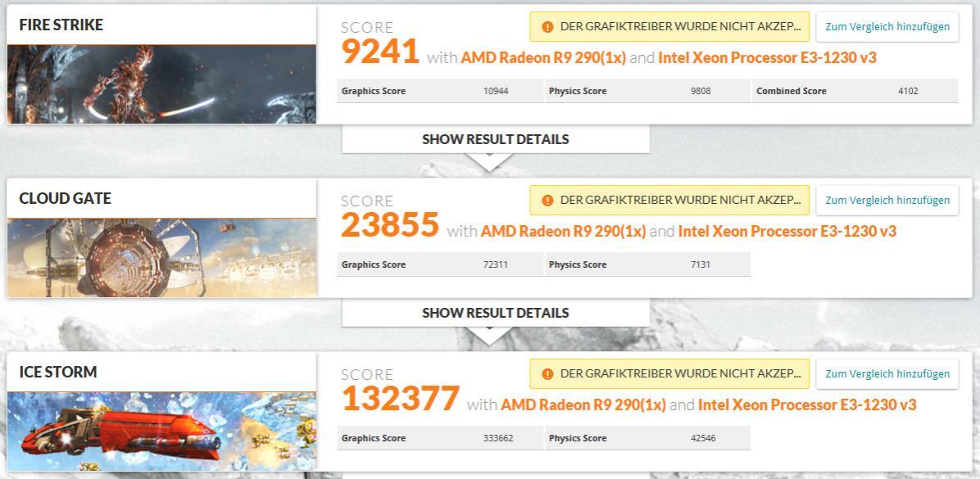Screen dimensions: 980x479
Task: Open the Ice Storm driver warning message
Action: coord(669,374)
